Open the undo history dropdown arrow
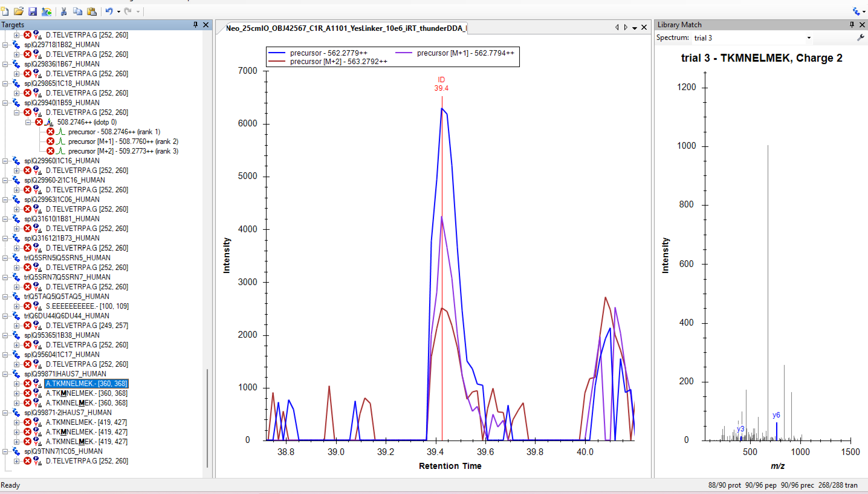 tap(119, 12)
